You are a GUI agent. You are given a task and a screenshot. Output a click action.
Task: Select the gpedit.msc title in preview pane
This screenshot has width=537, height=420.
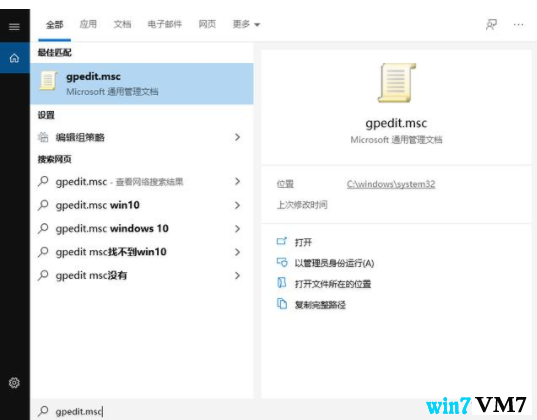(396, 123)
